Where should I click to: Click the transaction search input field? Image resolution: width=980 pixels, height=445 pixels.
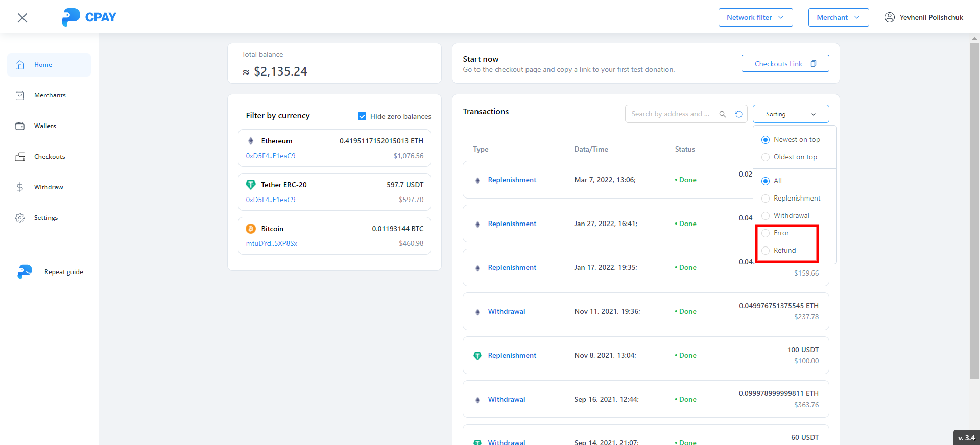pos(670,114)
